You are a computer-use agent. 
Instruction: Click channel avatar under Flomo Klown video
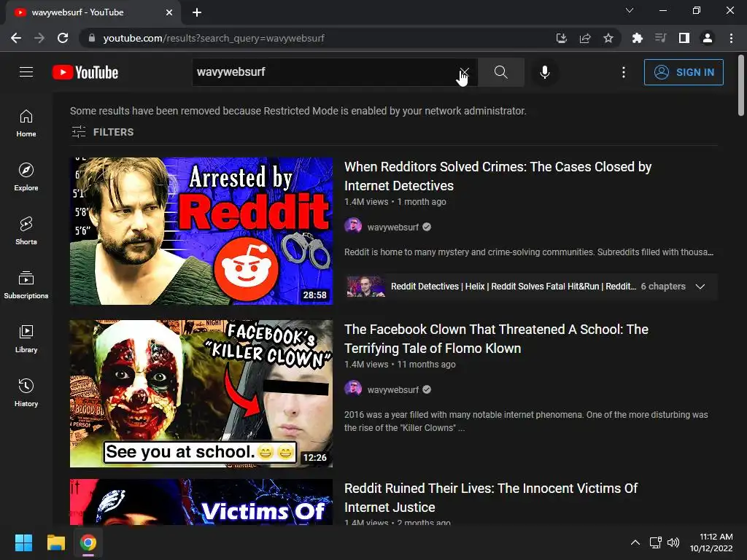(353, 389)
